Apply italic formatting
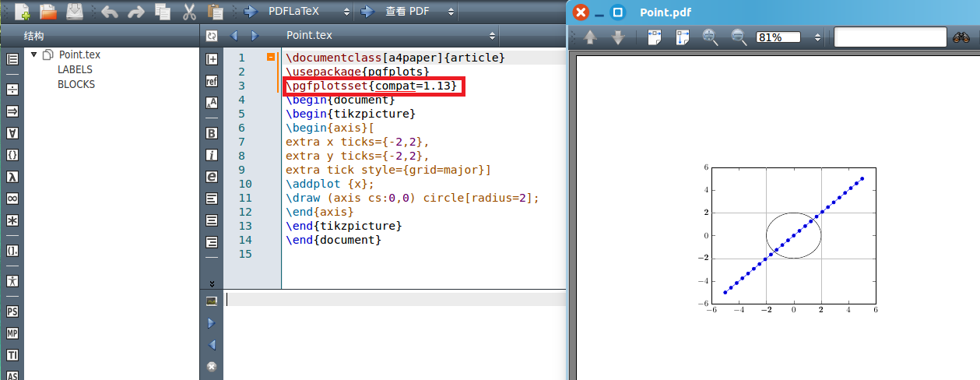The width and height of the screenshot is (980, 380). click(211, 155)
